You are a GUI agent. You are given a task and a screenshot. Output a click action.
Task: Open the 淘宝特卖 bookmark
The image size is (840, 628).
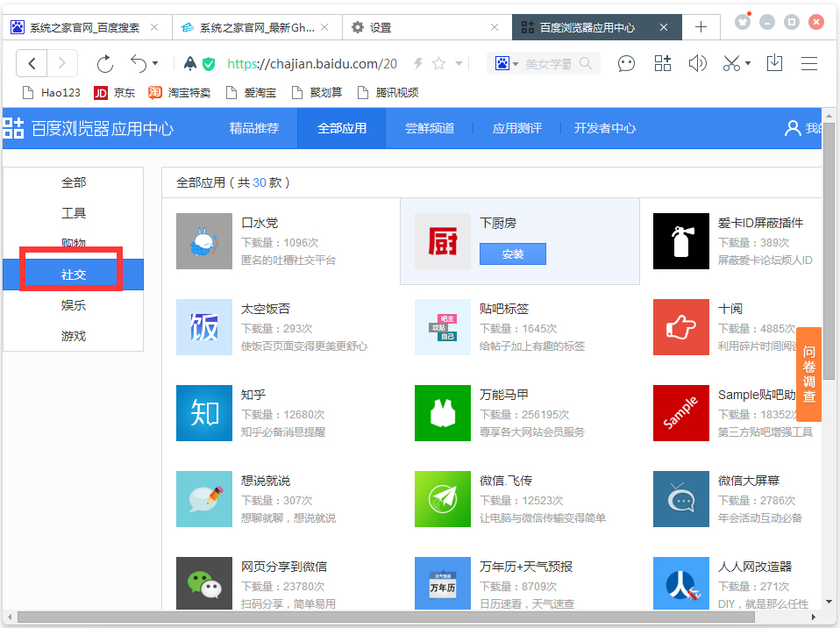coord(180,93)
